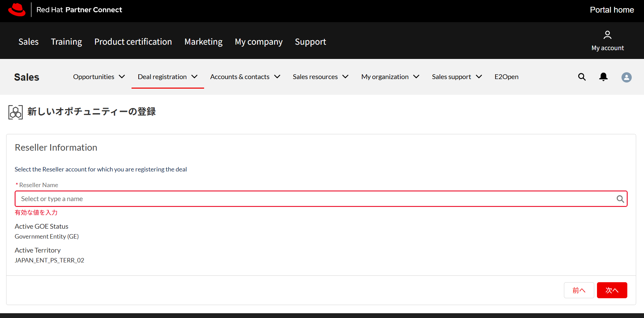Open the My company menu

click(x=259, y=42)
